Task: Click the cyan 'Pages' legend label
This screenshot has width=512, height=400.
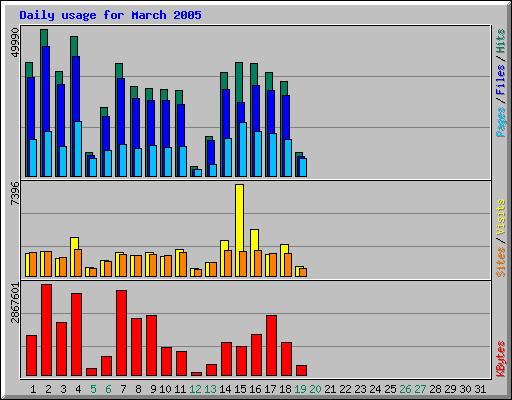Action: click(x=500, y=122)
